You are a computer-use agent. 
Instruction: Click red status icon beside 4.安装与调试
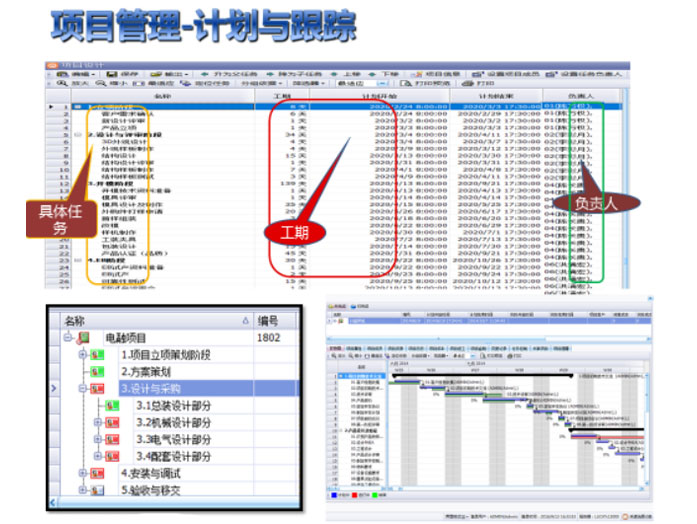click(98, 473)
